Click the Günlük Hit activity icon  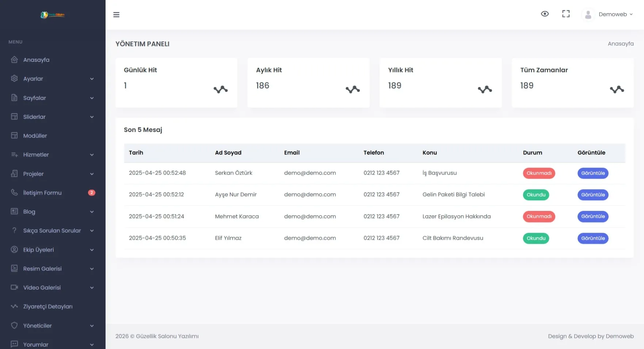[220, 90]
